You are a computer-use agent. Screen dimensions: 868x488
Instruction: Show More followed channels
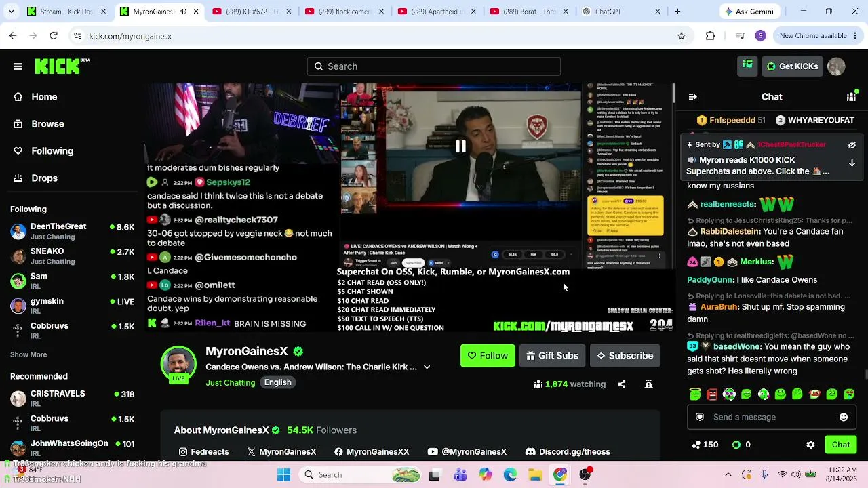point(28,354)
